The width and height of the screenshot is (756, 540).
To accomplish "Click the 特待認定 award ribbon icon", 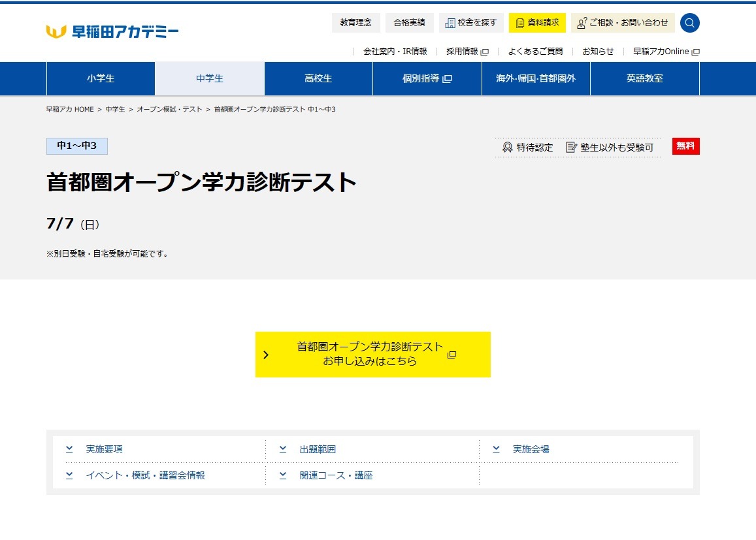I will (x=507, y=148).
